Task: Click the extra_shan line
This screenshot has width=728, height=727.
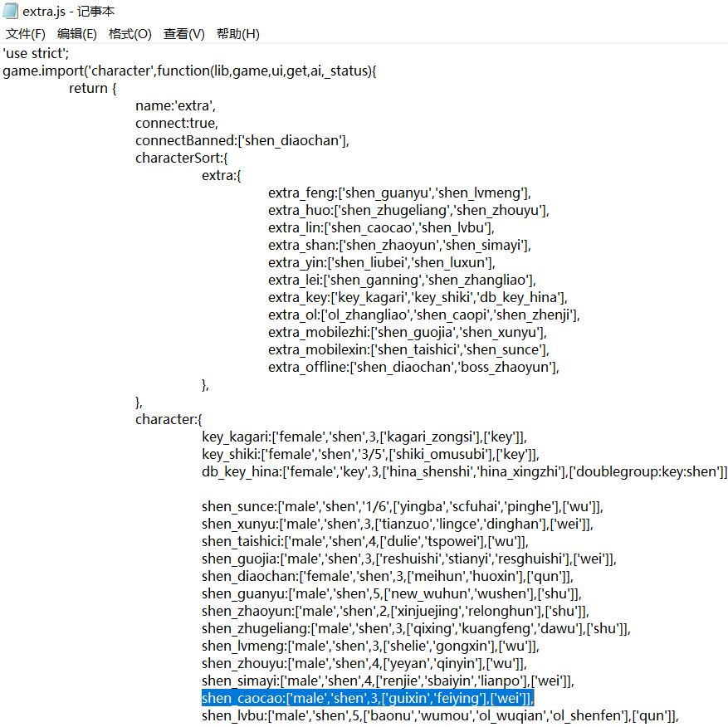Action: click(x=400, y=245)
